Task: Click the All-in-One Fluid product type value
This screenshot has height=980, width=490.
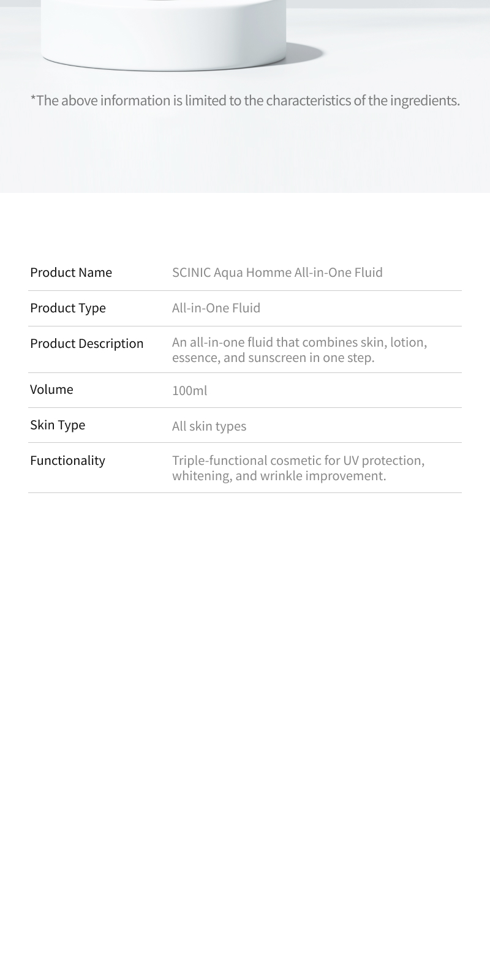Action: pos(216,308)
